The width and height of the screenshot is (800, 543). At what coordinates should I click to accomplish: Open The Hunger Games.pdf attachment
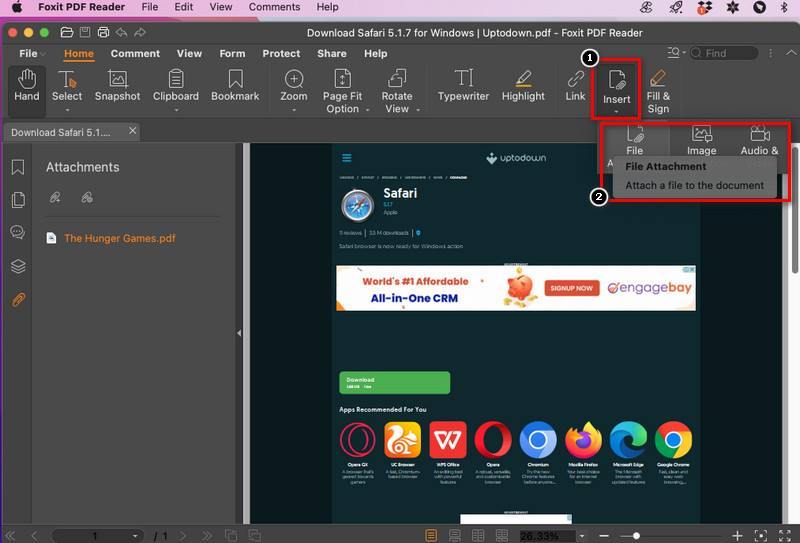pyautogui.click(x=119, y=238)
